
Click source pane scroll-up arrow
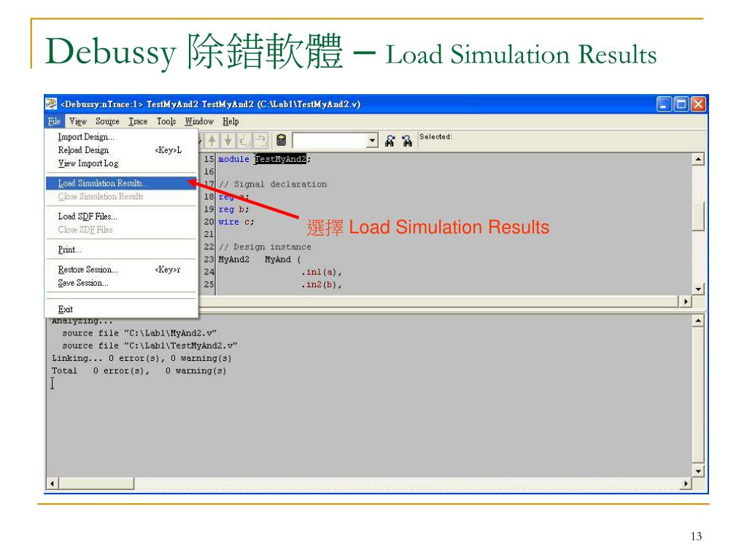(x=698, y=159)
